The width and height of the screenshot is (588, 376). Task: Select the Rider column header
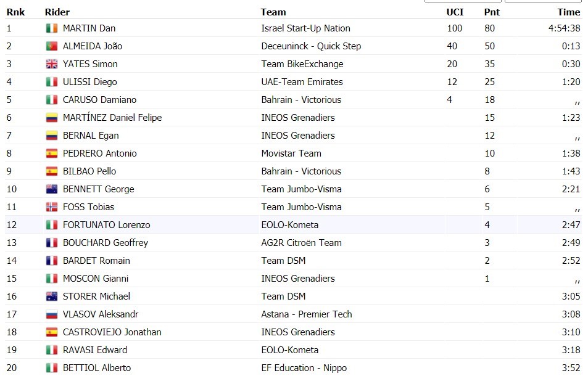pos(57,12)
